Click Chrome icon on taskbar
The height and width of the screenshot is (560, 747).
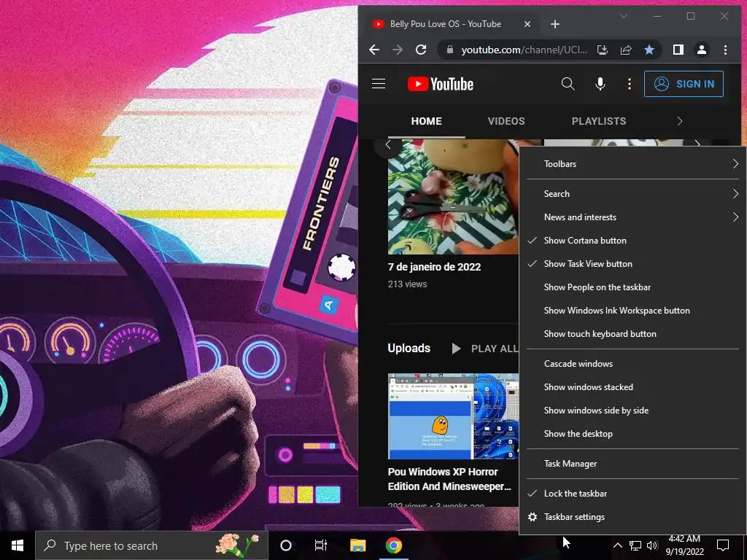pos(393,545)
